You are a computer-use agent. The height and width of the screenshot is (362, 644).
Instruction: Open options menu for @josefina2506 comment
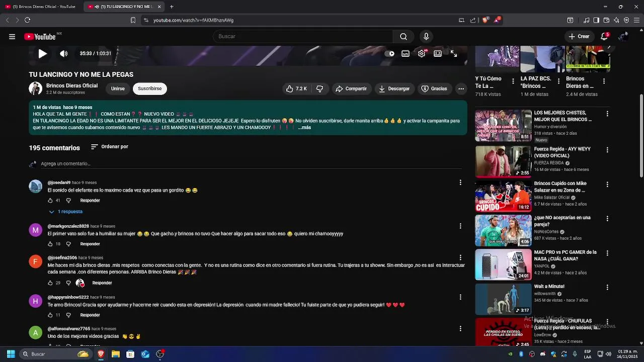coord(460,257)
